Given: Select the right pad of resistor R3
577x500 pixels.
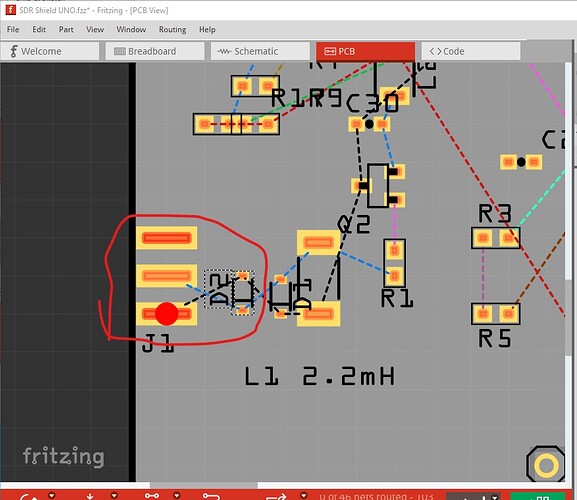Looking at the screenshot, I should (509, 238).
